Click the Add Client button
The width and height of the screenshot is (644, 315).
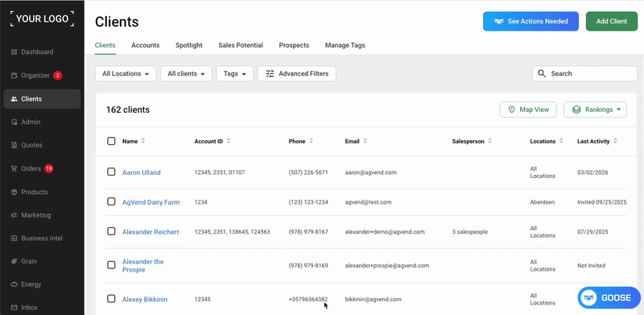tap(612, 22)
